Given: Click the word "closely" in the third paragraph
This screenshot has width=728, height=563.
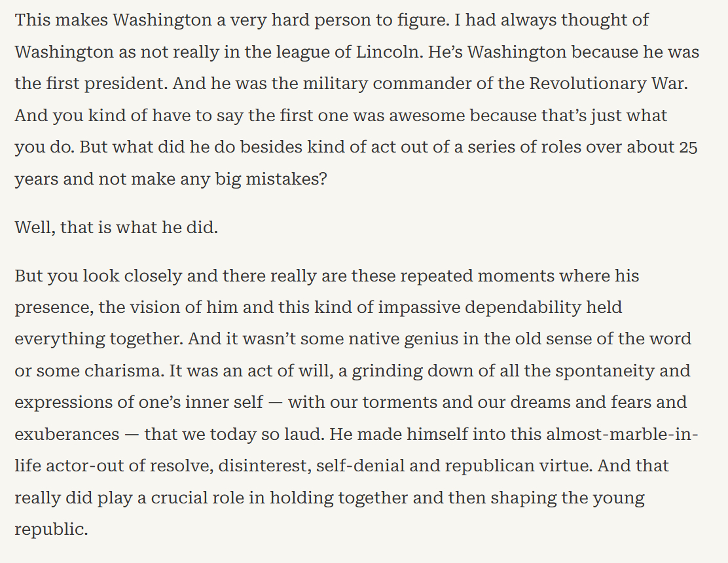Looking at the screenshot, I should click(147, 275).
